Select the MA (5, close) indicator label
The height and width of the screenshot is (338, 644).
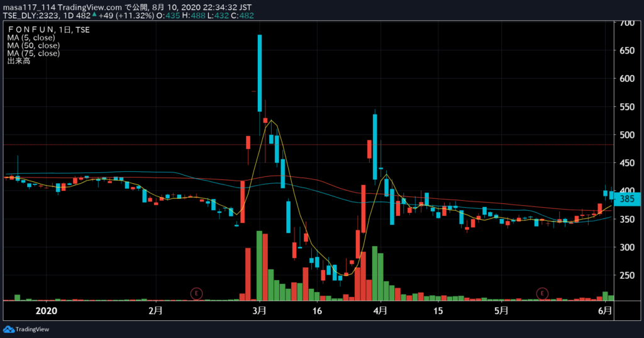31,37
